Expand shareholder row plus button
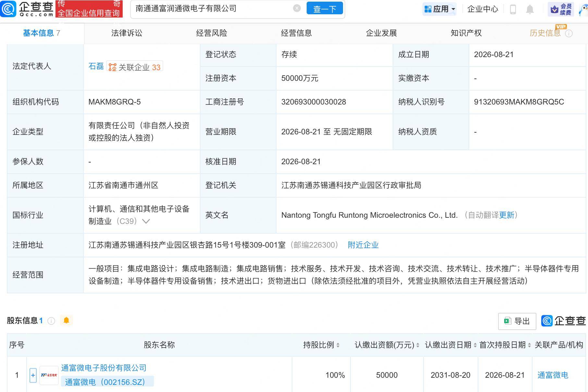The height and width of the screenshot is (392, 588). click(33, 375)
